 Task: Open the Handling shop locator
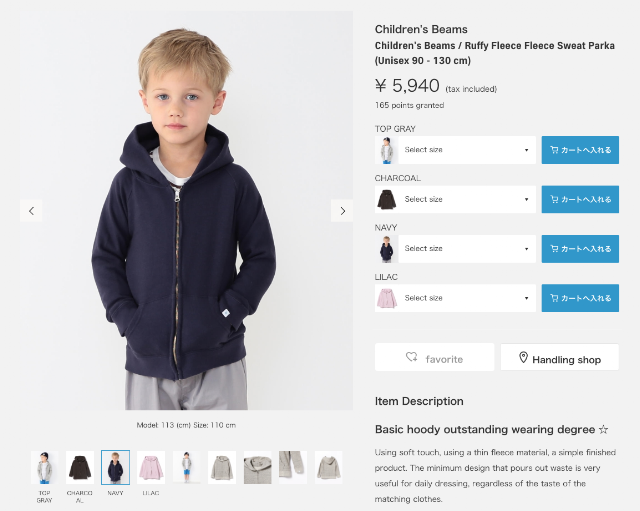tap(558, 358)
